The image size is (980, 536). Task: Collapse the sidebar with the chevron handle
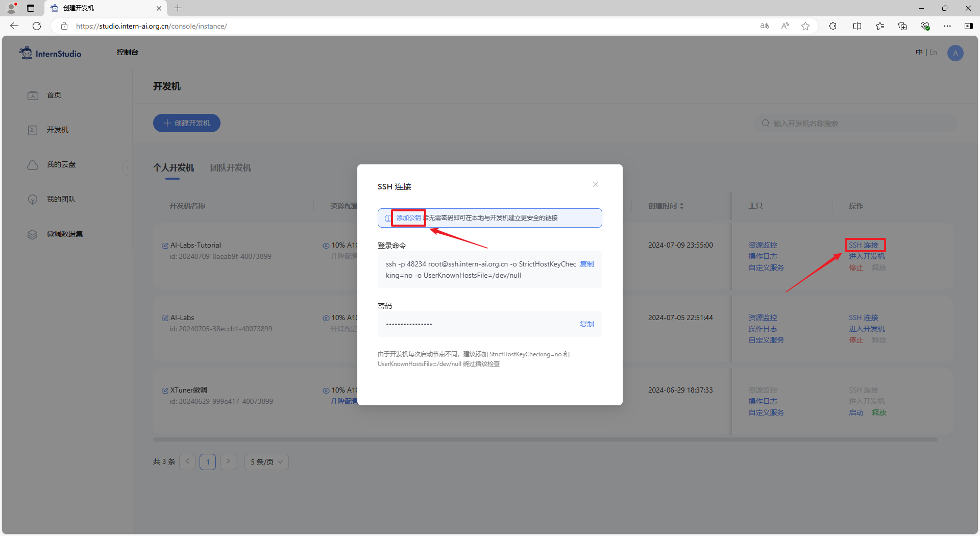(127, 167)
